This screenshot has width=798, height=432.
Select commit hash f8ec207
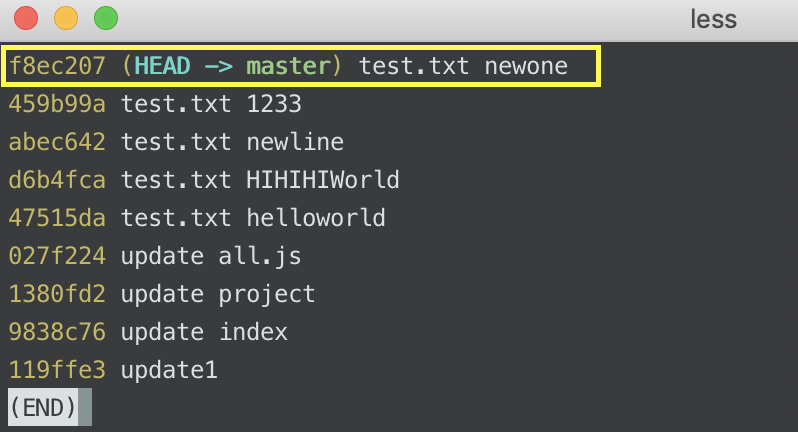[57, 66]
